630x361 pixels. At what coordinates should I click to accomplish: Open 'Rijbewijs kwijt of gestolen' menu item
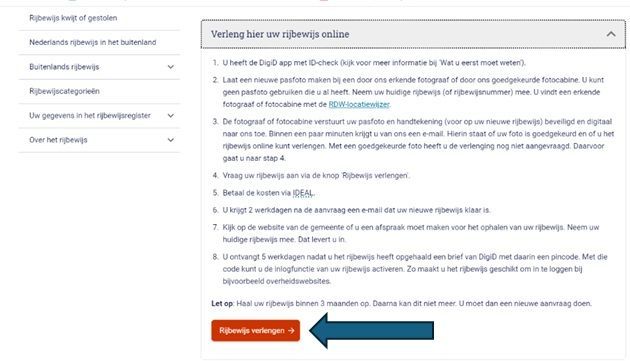click(x=73, y=18)
